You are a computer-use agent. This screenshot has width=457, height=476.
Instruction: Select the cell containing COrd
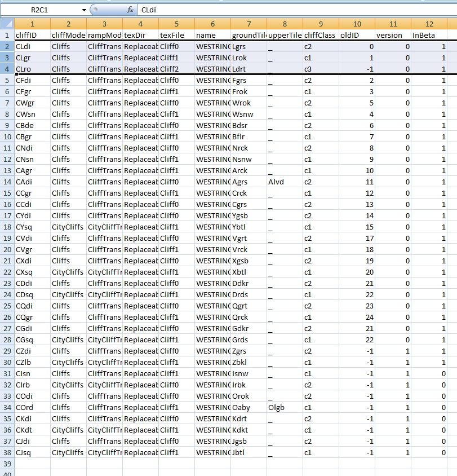coord(33,407)
